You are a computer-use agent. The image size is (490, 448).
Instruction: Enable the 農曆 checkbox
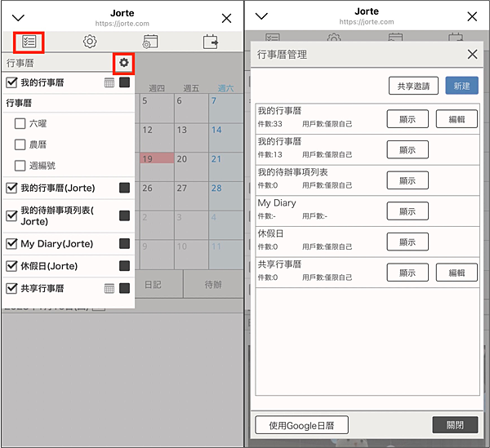point(20,144)
